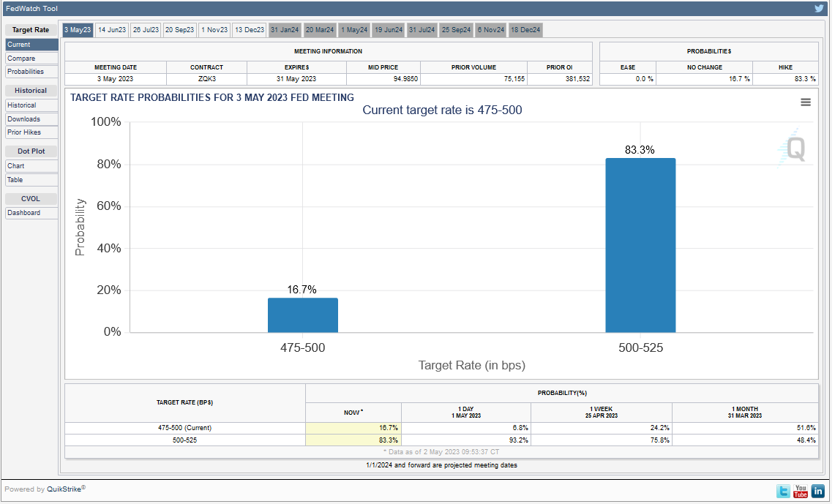Click the 500-525 x-axis label
The height and width of the screenshot is (504, 835).
(x=640, y=348)
